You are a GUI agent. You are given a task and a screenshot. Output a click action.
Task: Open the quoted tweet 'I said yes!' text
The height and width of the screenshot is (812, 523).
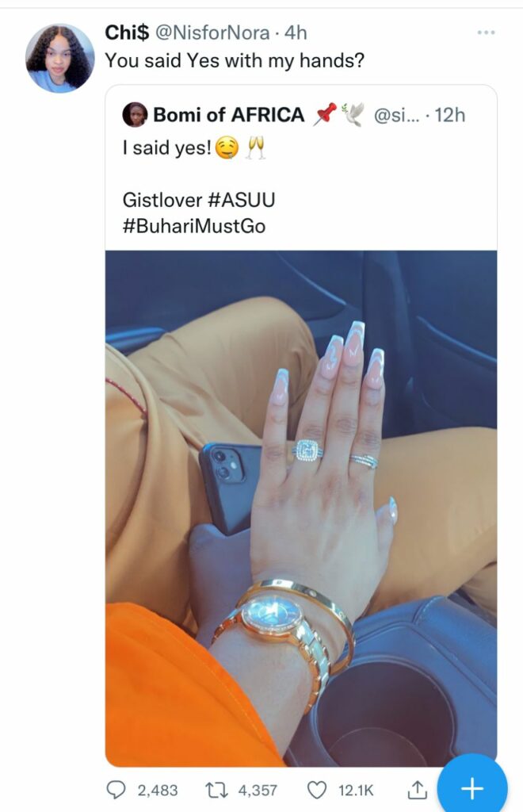(167, 148)
